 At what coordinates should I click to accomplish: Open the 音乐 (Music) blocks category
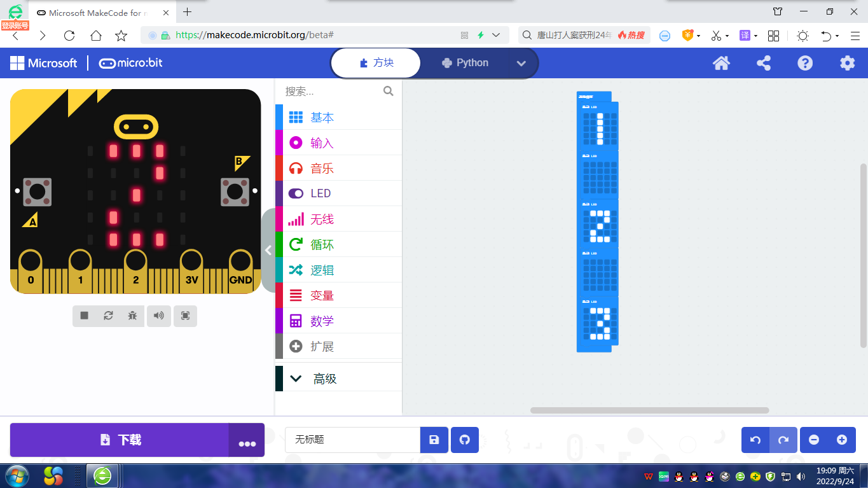(338, 169)
